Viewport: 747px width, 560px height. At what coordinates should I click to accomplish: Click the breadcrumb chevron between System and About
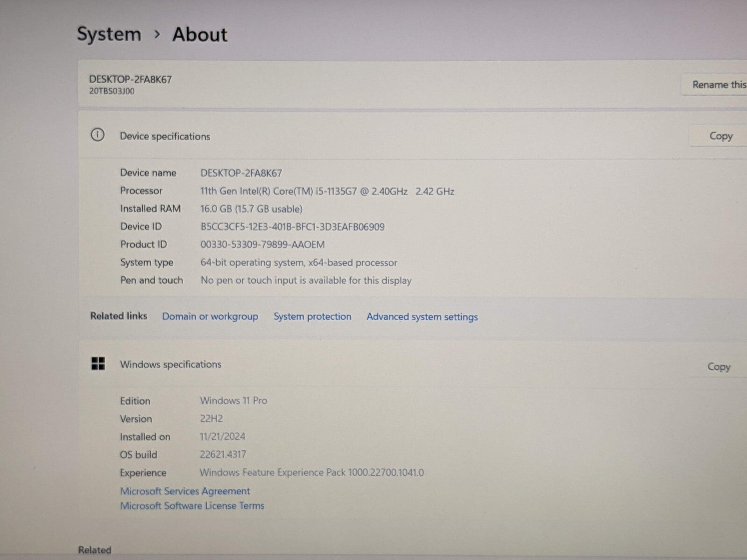[x=157, y=35]
